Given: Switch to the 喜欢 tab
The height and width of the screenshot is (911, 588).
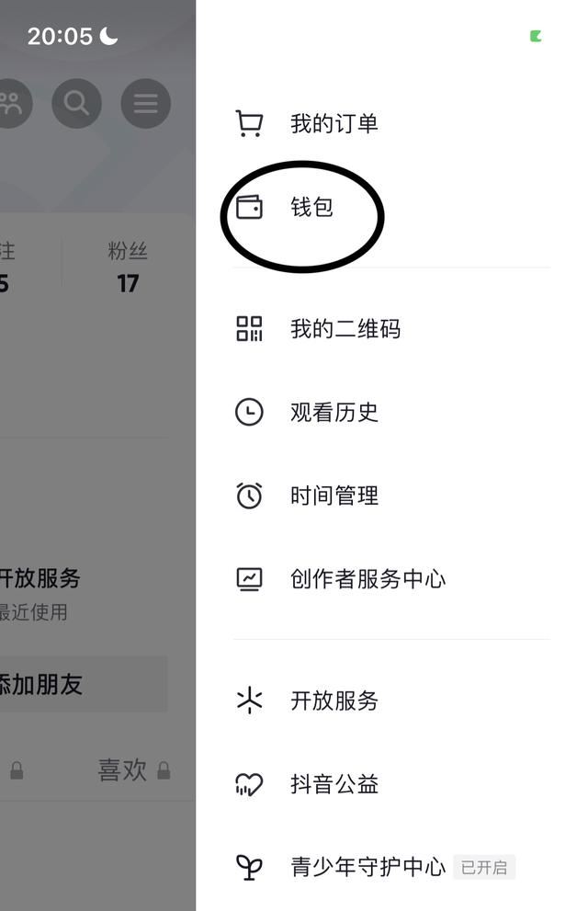Looking at the screenshot, I should pyautogui.click(x=122, y=770).
